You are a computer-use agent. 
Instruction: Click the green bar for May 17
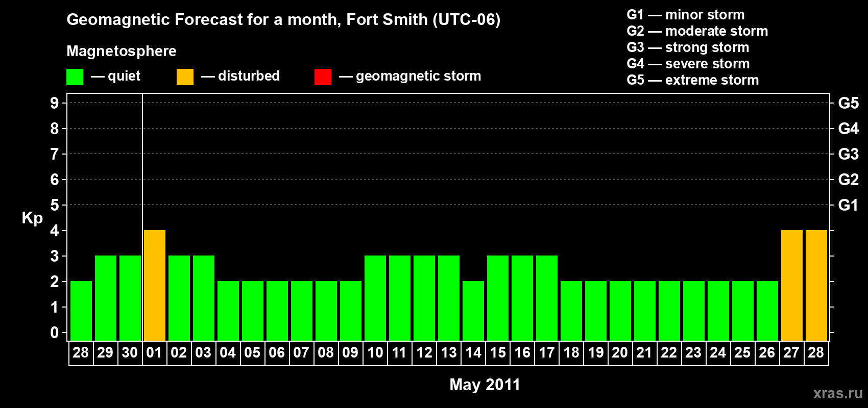(x=547, y=298)
